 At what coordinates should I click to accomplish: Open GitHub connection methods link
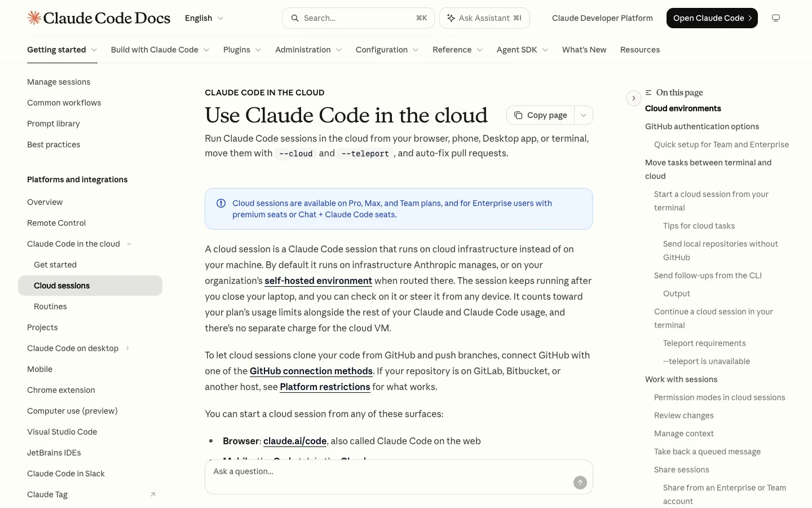coord(311,371)
